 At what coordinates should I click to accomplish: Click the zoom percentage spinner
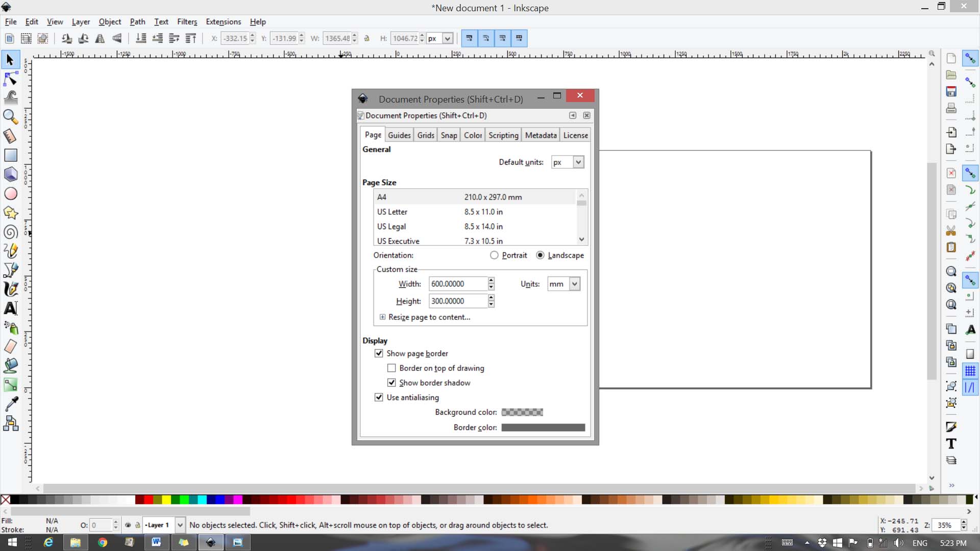point(964,525)
